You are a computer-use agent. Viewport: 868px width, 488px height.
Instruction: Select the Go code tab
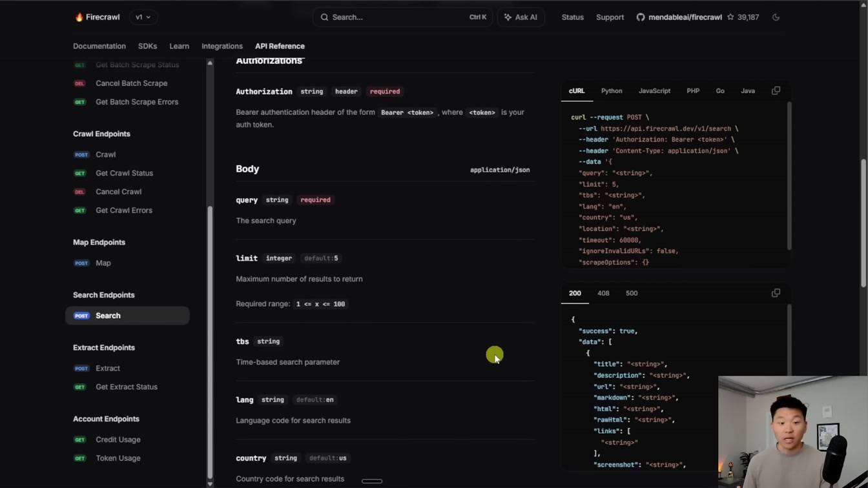[x=720, y=91]
